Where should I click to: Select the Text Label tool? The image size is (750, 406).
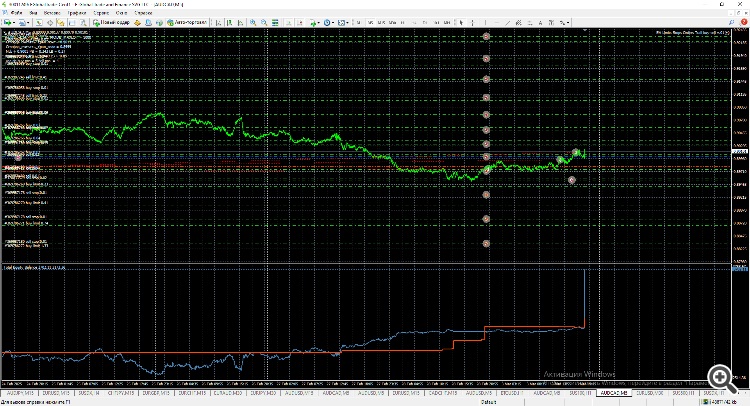[551, 22]
